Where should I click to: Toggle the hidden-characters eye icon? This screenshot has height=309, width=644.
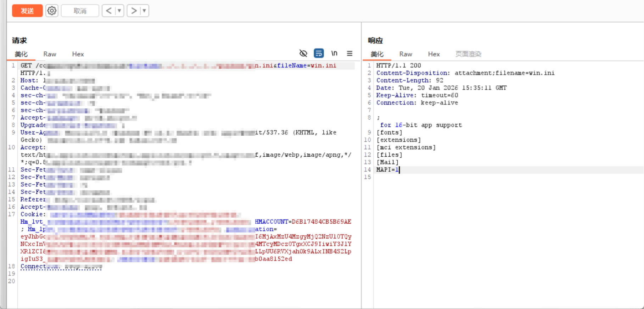(303, 53)
